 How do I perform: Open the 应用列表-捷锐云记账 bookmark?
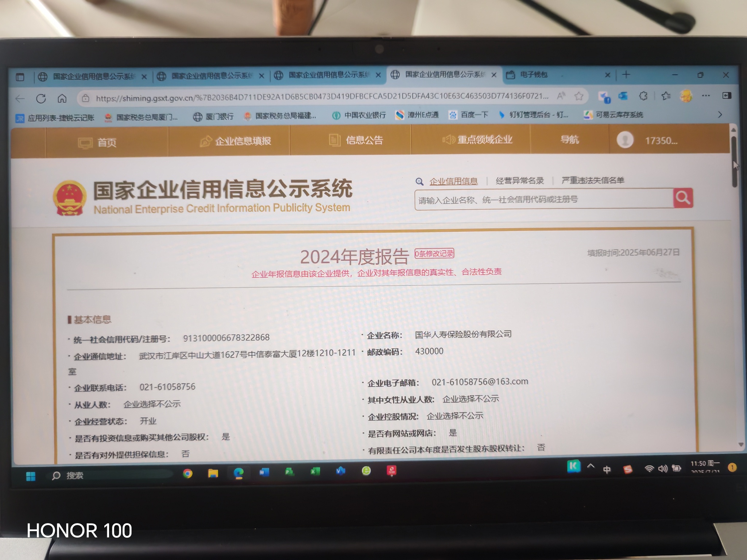[55, 118]
